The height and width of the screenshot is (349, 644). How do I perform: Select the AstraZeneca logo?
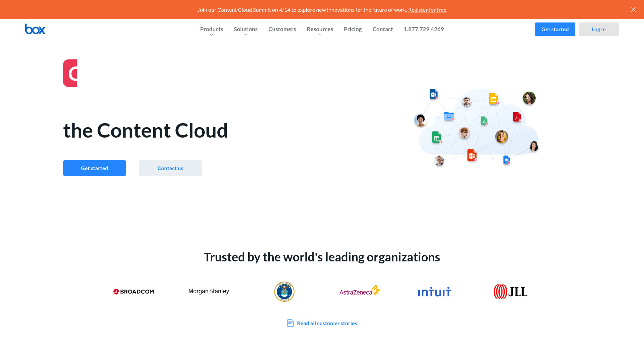pyautogui.click(x=359, y=291)
